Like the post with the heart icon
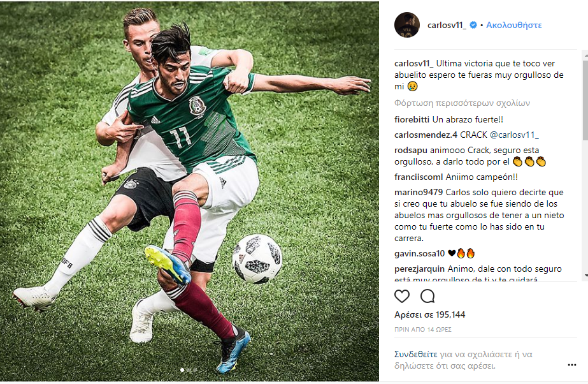Viewport: 588px width, 384px height. coord(401,297)
